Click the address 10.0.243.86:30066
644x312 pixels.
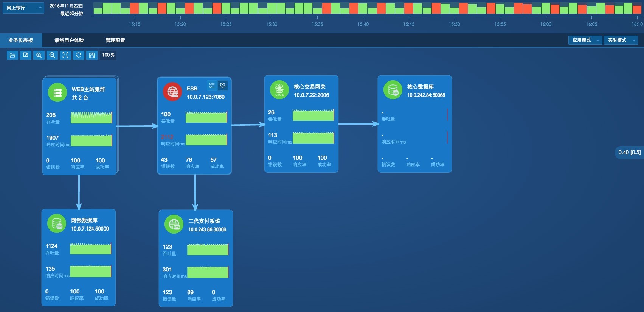point(207,229)
